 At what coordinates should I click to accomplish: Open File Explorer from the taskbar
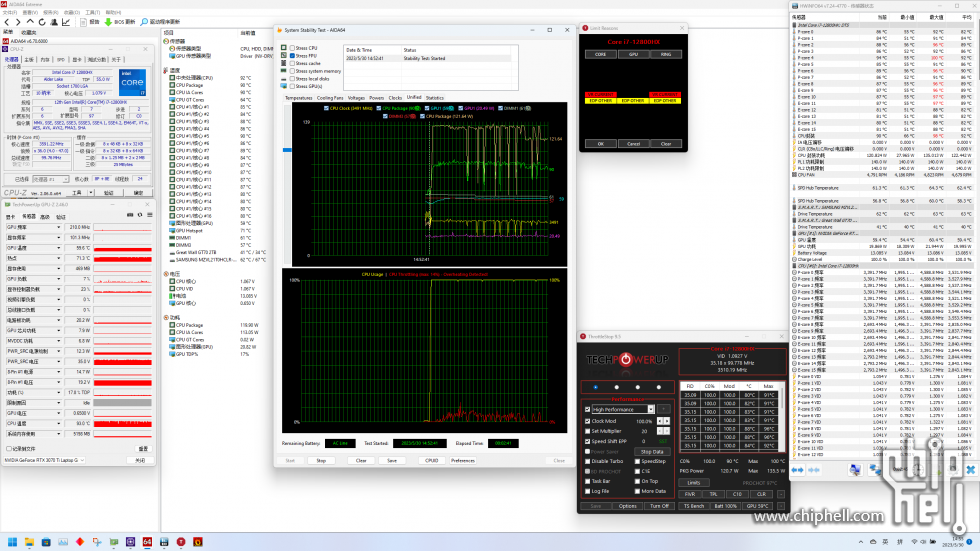[29, 542]
